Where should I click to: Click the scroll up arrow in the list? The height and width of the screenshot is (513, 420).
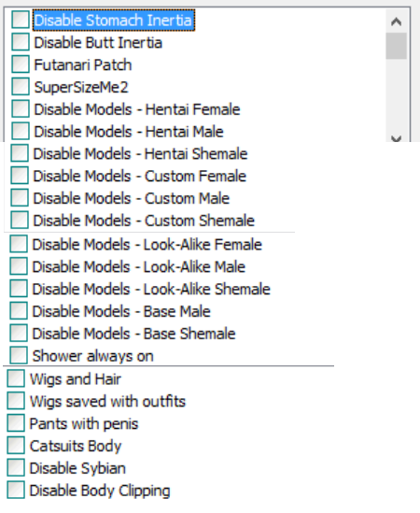(x=396, y=21)
